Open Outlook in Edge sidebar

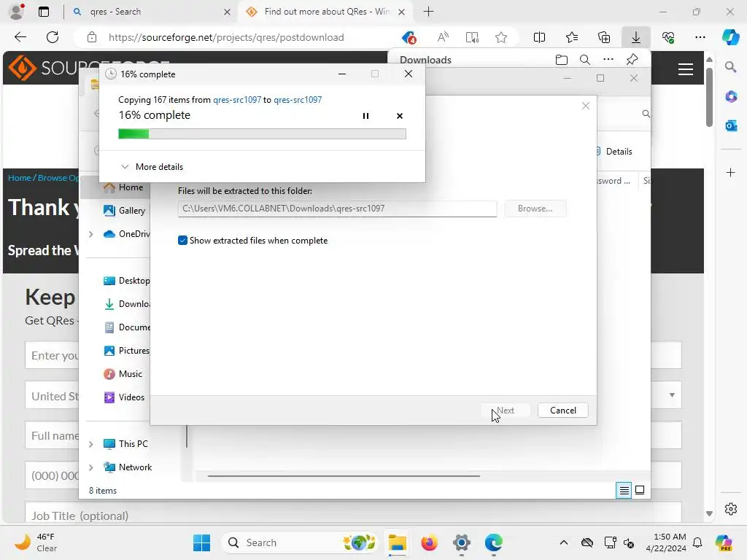(730, 125)
